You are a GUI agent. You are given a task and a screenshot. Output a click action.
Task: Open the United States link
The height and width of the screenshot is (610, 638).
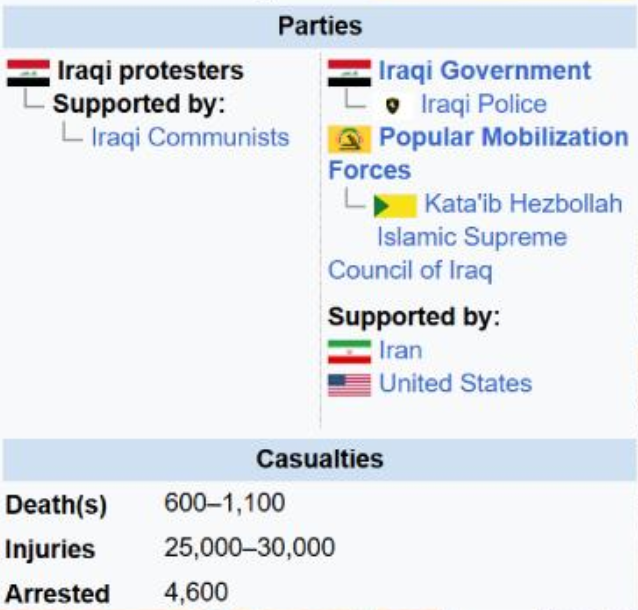pos(455,383)
